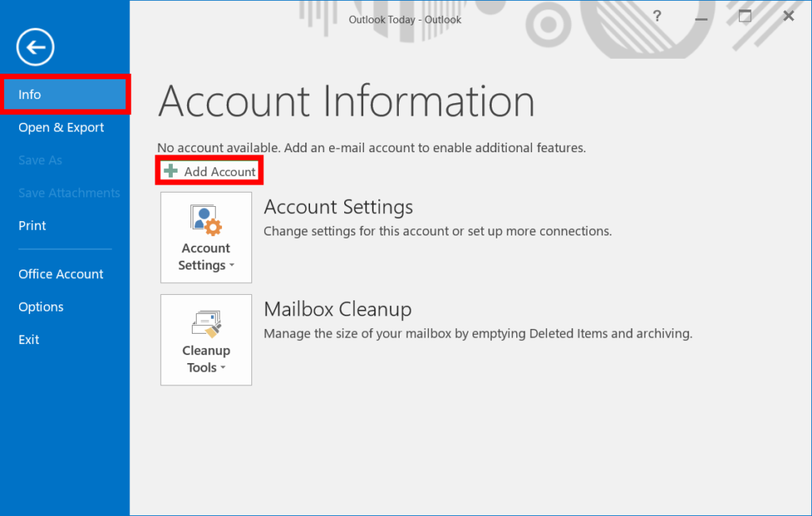Maximize the Outlook window
Viewport: 812px width, 516px height.
745,17
